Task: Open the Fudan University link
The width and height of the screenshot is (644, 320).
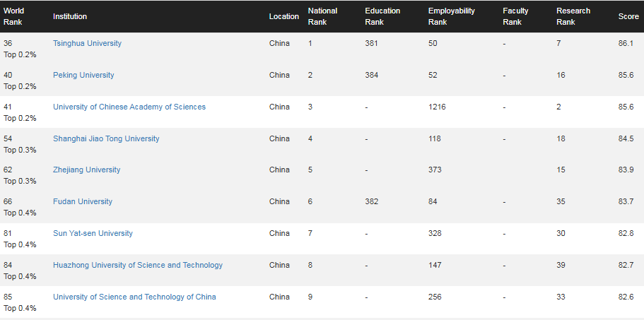Action: pos(83,201)
